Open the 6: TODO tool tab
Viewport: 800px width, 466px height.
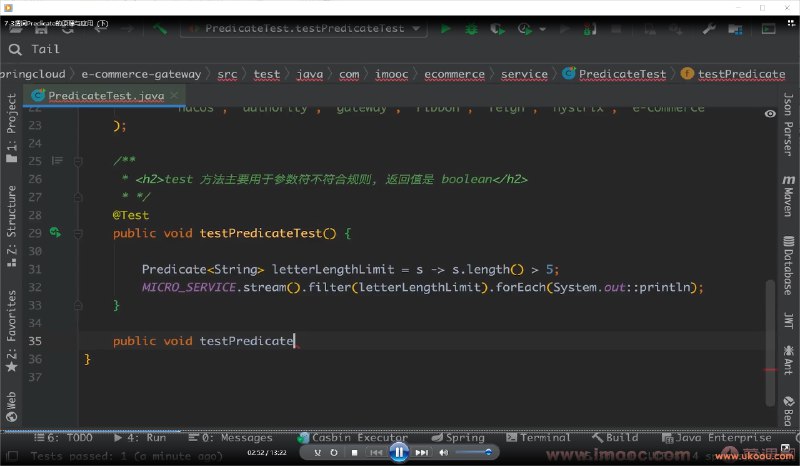click(x=63, y=437)
